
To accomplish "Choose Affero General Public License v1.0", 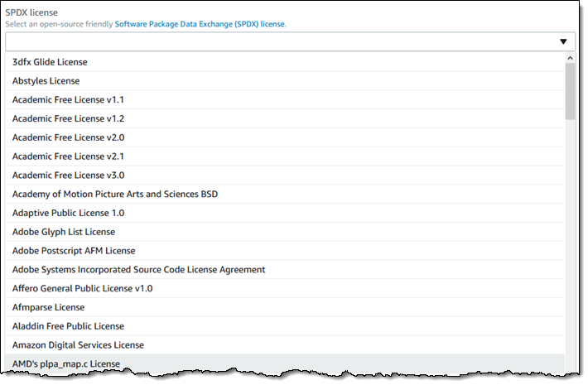I will 82,289.
